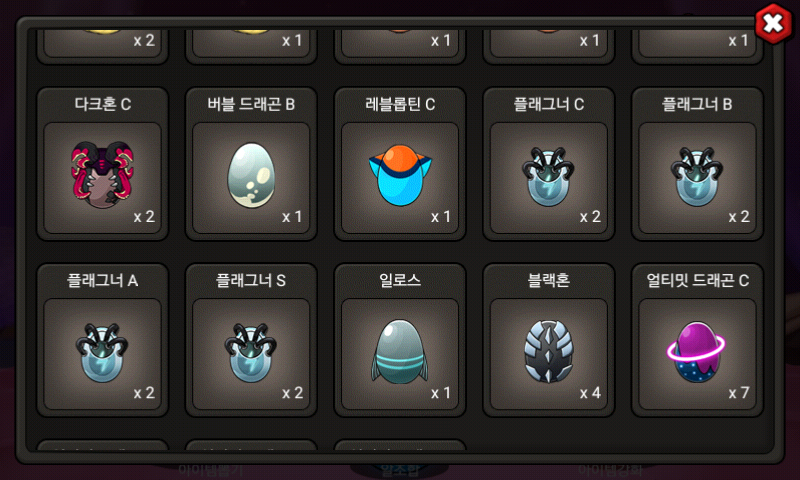Select the partially visible top-left x2 egg slot
800x480 pixels.
coord(103,45)
